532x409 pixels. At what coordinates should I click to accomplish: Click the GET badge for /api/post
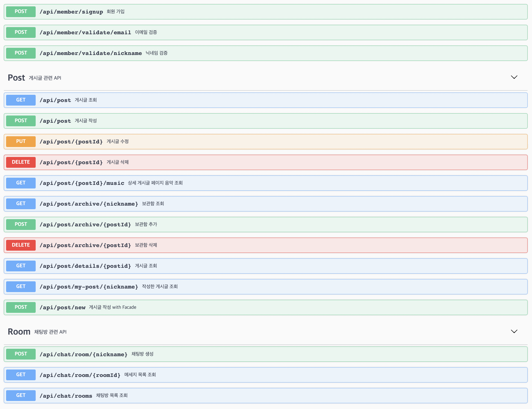21,100
